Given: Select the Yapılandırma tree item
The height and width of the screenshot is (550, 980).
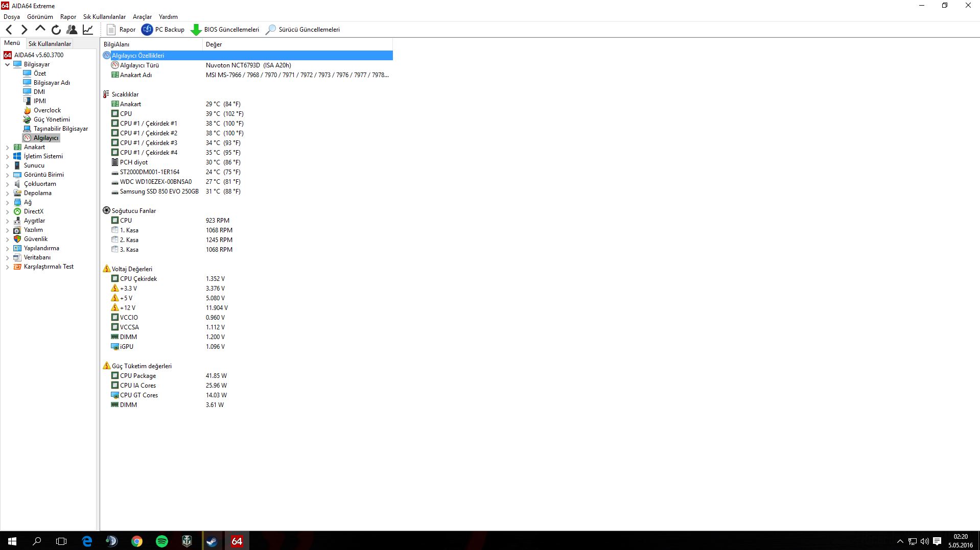Looking at the screenshot, I should [x=41, y=248].
